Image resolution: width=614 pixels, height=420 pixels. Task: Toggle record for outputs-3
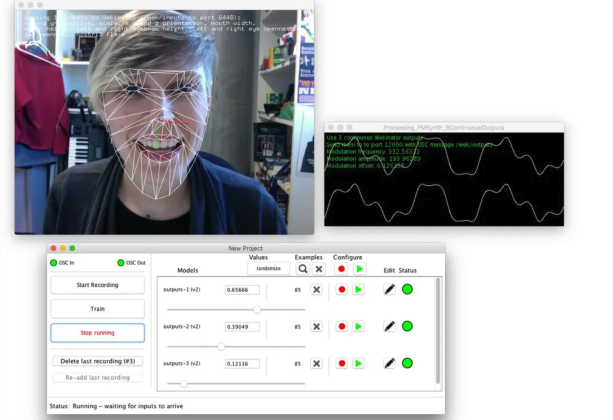(341, 364)
